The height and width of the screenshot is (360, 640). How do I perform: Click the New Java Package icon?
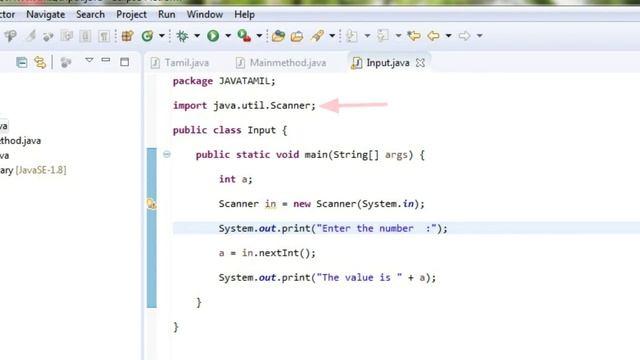click(x=127, y=36)
